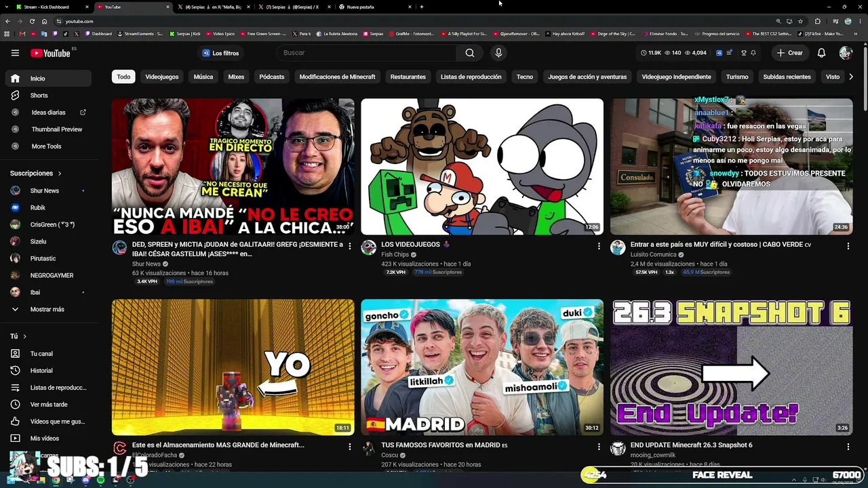Click the Shorts sidebar icon
The height and width of the screenshot is (488, 868).
pos(15,96)
